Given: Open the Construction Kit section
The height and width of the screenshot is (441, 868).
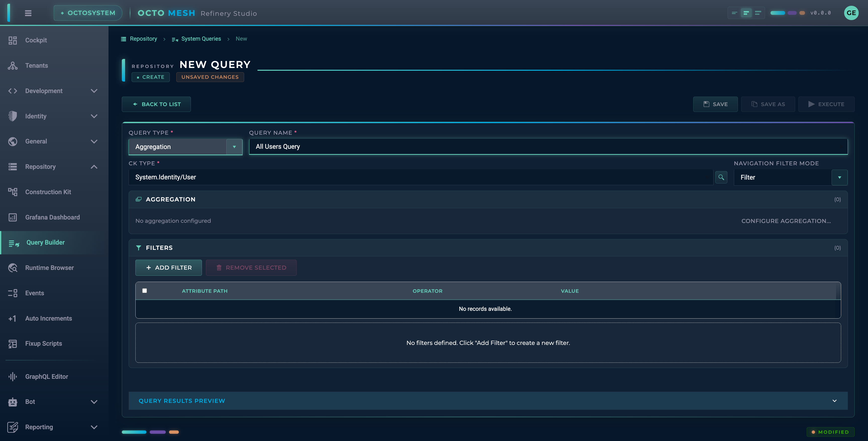Looking at the screenshot, I should pyautogui.click(x=13, y=192).
